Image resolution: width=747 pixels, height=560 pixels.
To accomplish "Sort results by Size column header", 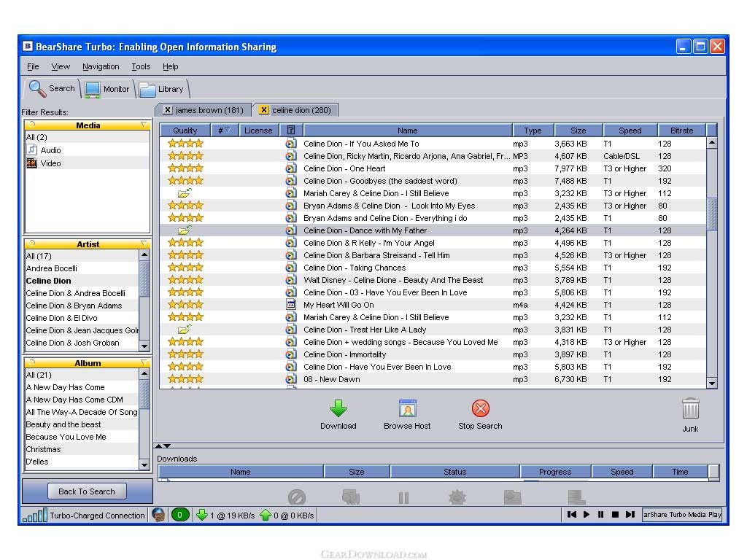I will click(578, 130).
